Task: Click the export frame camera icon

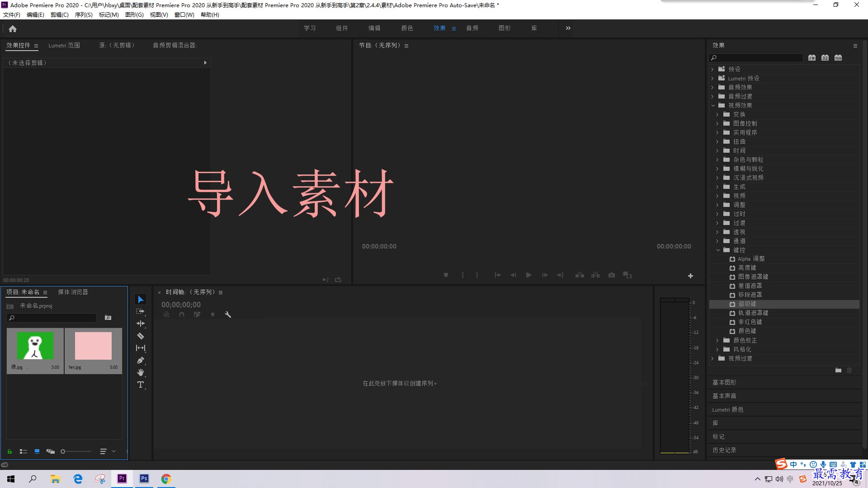Action: point(612,275)
